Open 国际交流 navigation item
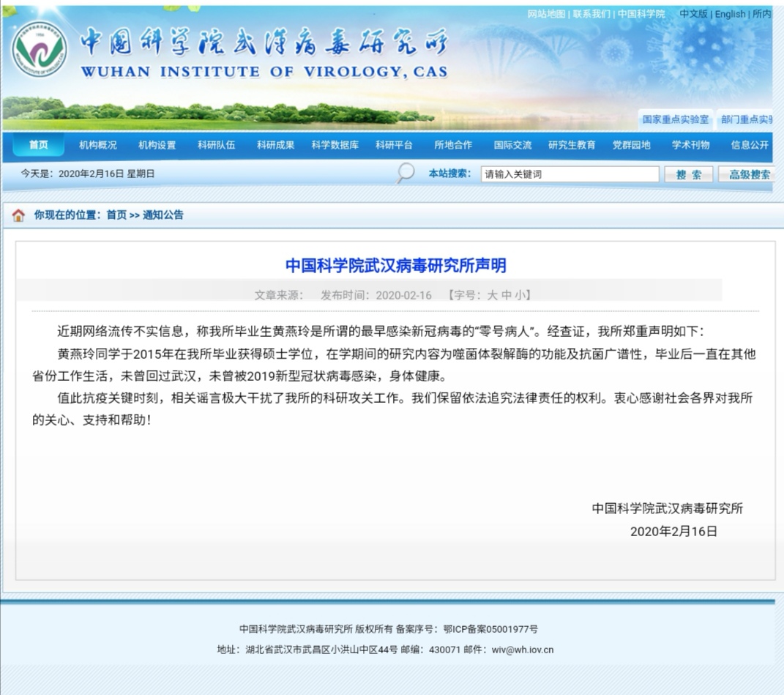 tap(512, 145)
